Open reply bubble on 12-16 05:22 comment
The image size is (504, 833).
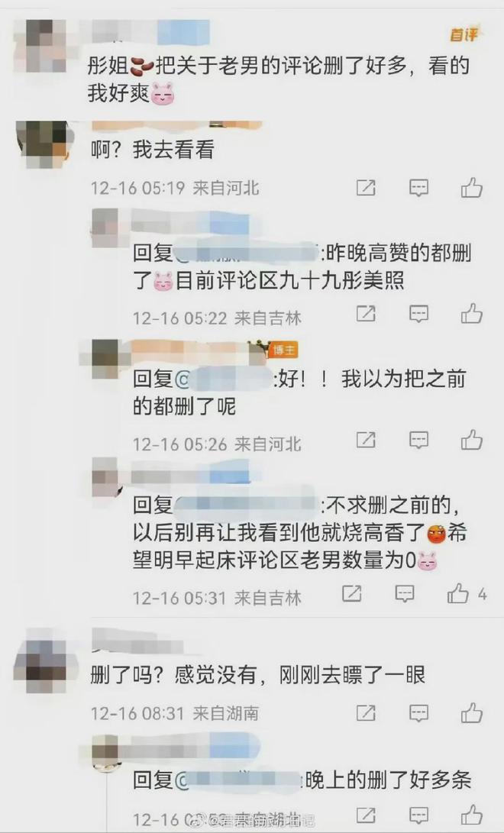(418, 314)
